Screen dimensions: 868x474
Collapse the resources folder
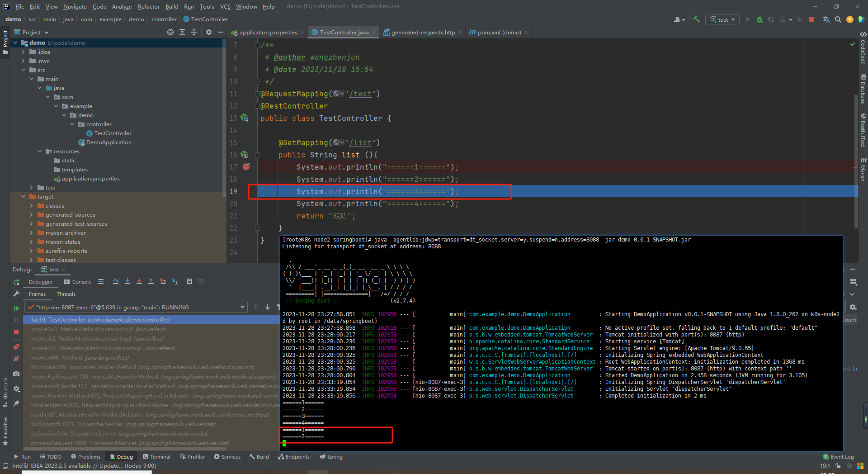(39, 152)
